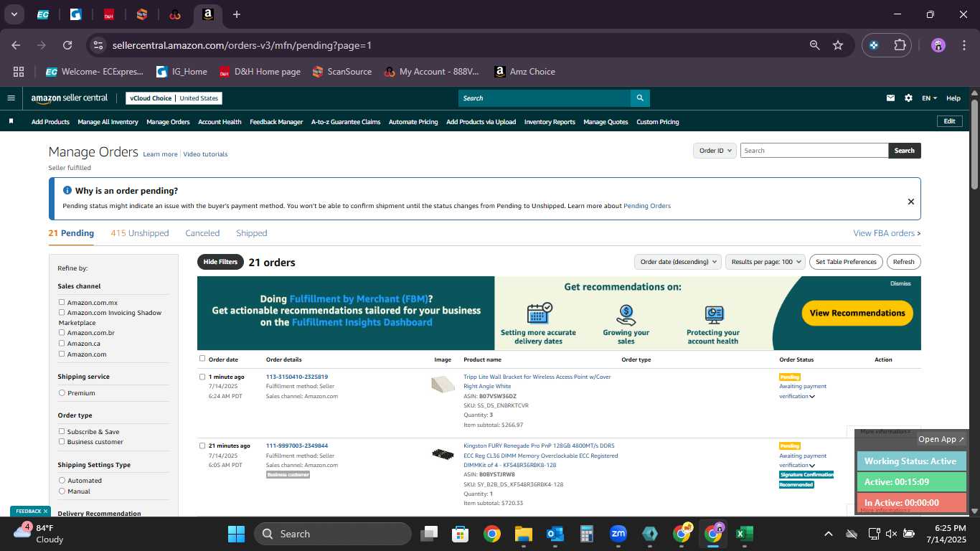This screenshot has width=980, height=551.
Task: Open Manage All Inventory menu item
Action: pyautogui.click(x=108, y=122)
